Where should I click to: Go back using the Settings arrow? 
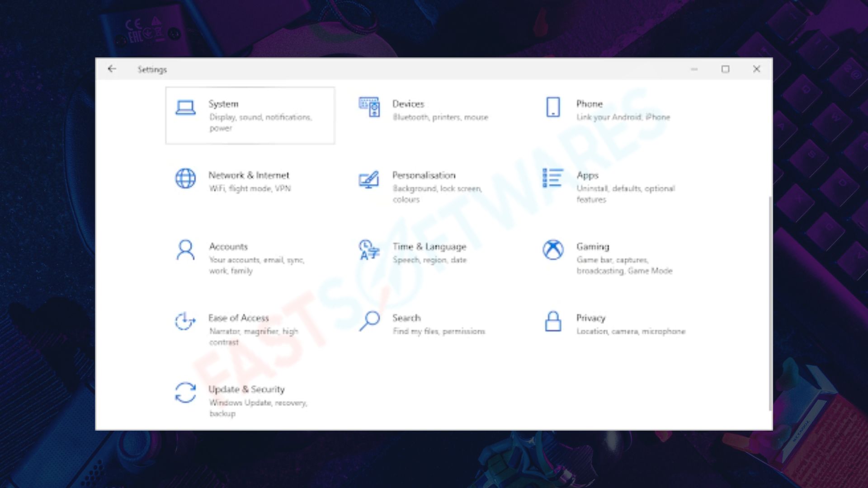(x=112, y=69)
